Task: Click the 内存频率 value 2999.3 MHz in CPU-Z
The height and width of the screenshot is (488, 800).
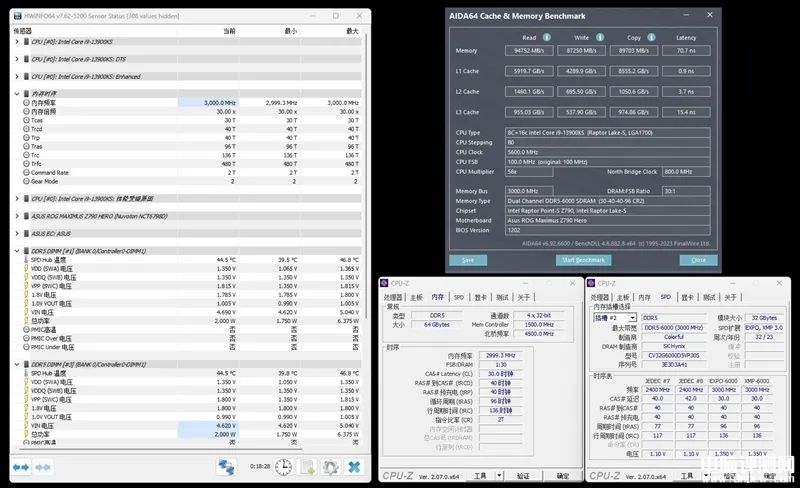Action: [501, 355]
